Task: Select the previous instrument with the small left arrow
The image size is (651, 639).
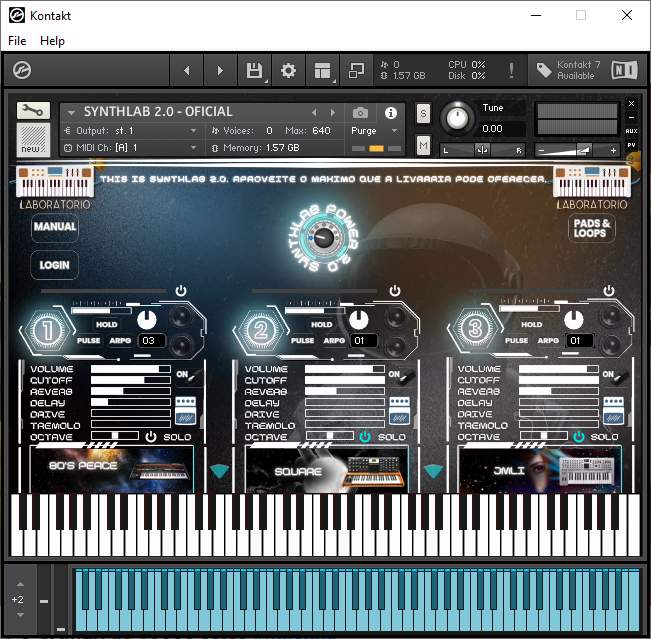Action: click(314, 113)
